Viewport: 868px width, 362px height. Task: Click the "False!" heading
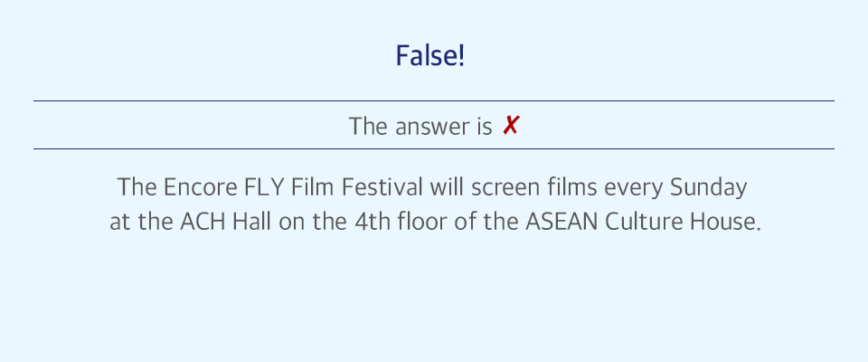tap(430, 56)
